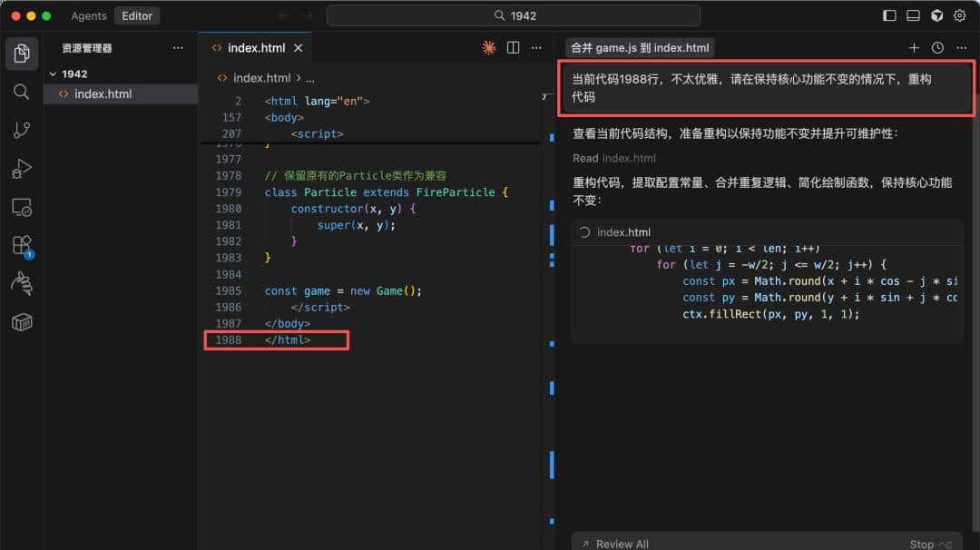The width and height of the screenshot is (980, 550).
Task: Open Explorer views options via ellipsis
Action: tap(178, 48)
